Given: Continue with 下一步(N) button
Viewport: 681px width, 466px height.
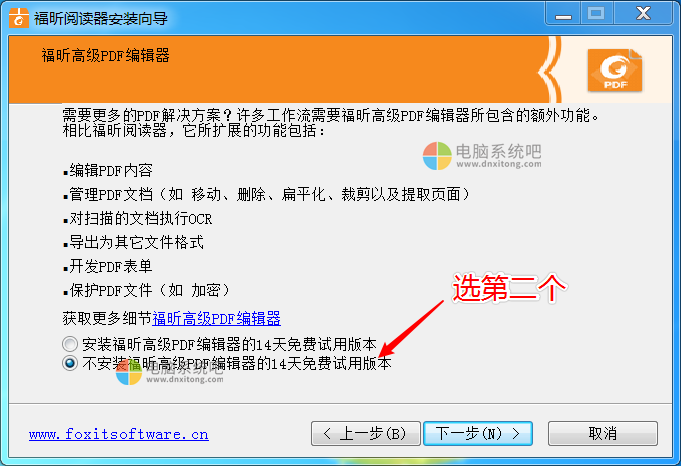Looking at the screenshot, I should [478, 433].
